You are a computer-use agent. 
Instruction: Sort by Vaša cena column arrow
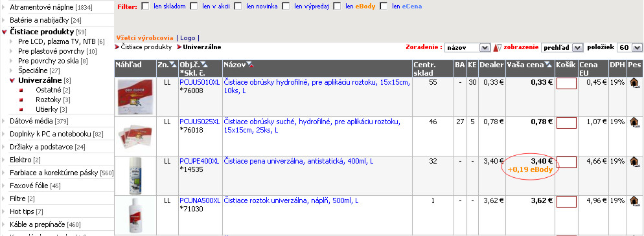[x=547, y=65]
